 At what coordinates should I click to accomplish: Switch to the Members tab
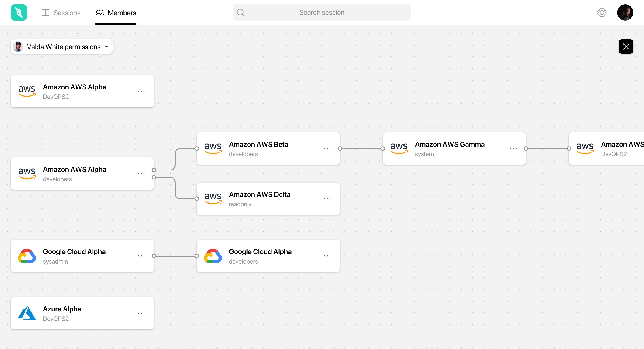tap(116, 13)
